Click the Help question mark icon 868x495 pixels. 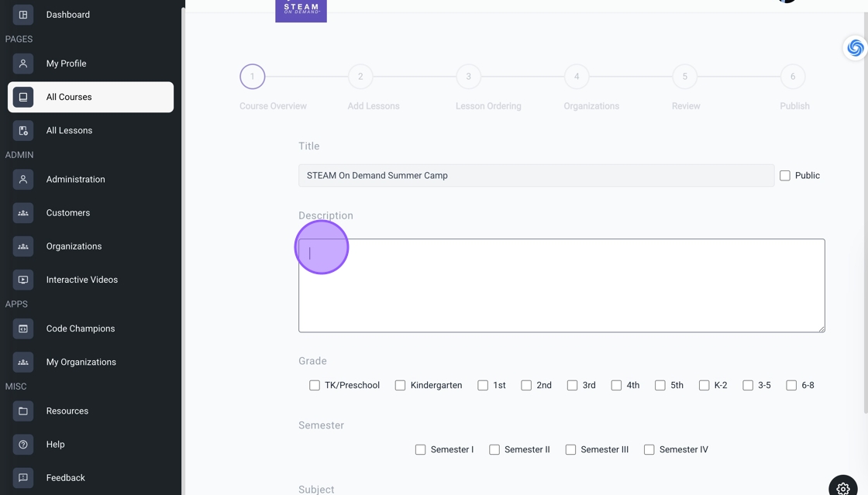(23, 444)
